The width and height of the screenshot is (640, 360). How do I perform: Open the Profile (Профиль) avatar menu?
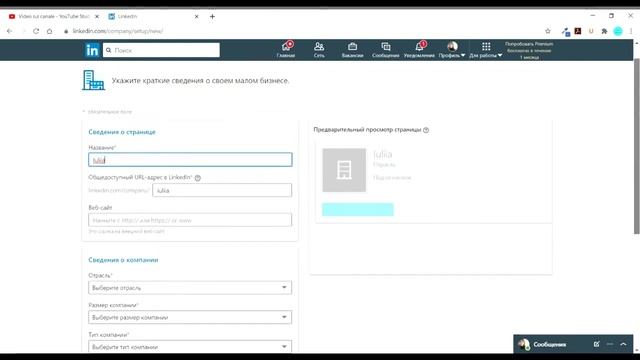point(452,50)
